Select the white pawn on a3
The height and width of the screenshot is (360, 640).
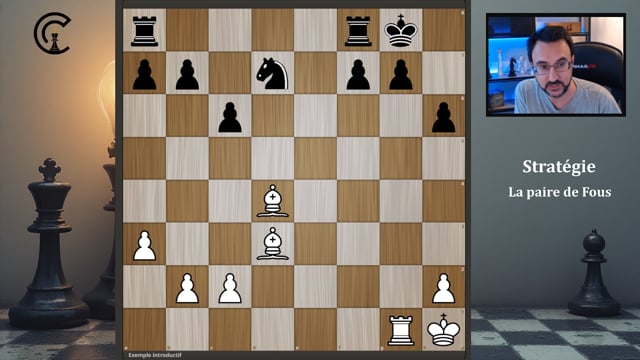(x=144, y=245)
